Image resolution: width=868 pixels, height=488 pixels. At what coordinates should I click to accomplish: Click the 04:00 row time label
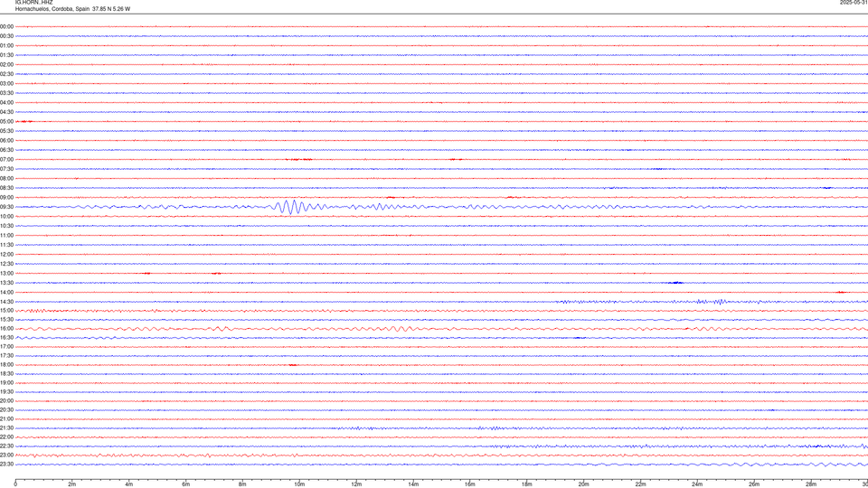point(6,102)
